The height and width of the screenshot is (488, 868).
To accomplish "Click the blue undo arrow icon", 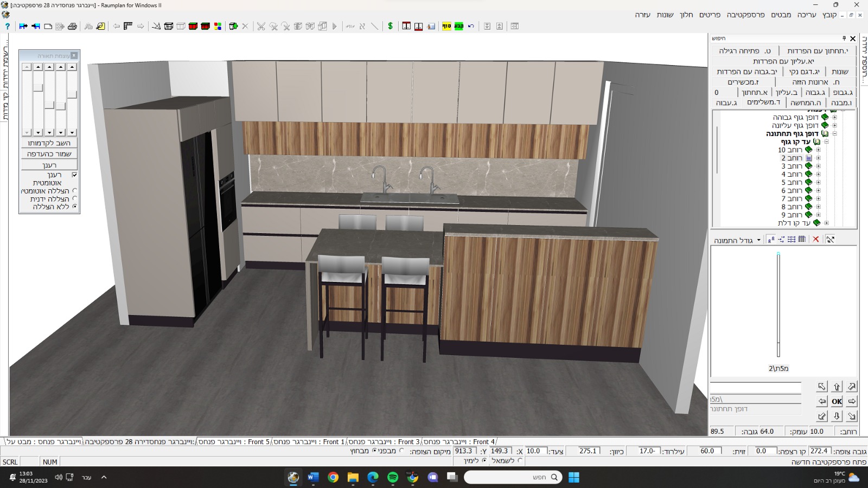I will pyautogui.click(x=471, y=26).
